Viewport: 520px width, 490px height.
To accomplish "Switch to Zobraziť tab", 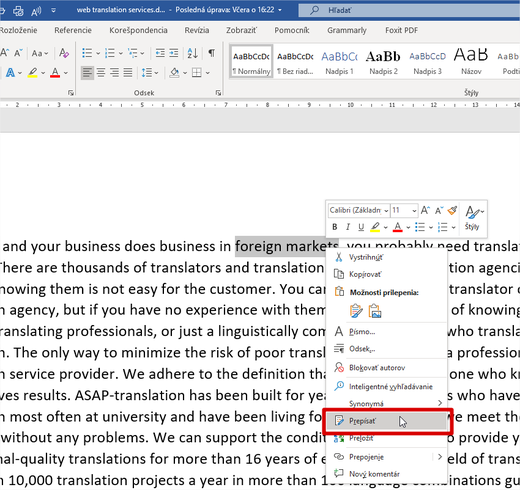I will click(x=241, y=30).
